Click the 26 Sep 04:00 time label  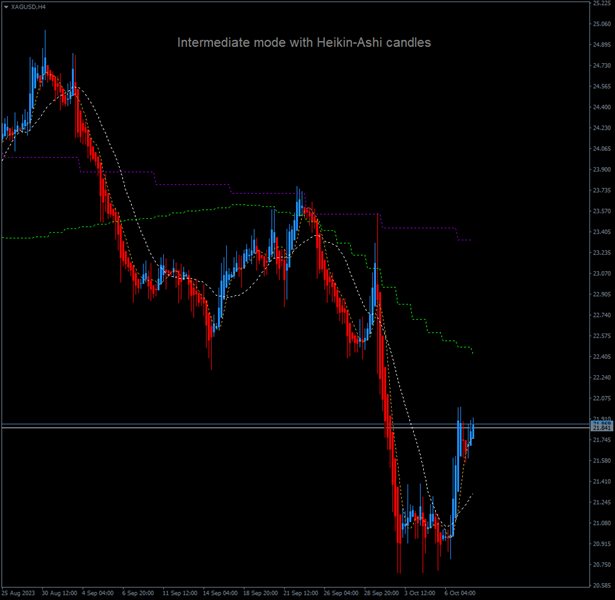click(x=341, y=593)
